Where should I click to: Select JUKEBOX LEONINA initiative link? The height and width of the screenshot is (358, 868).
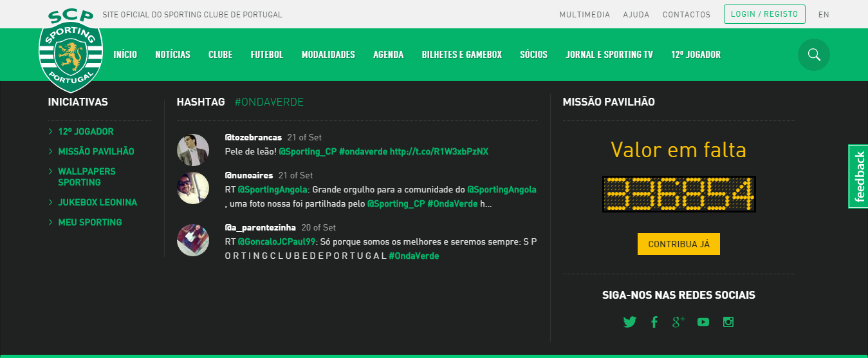point(97,202)
